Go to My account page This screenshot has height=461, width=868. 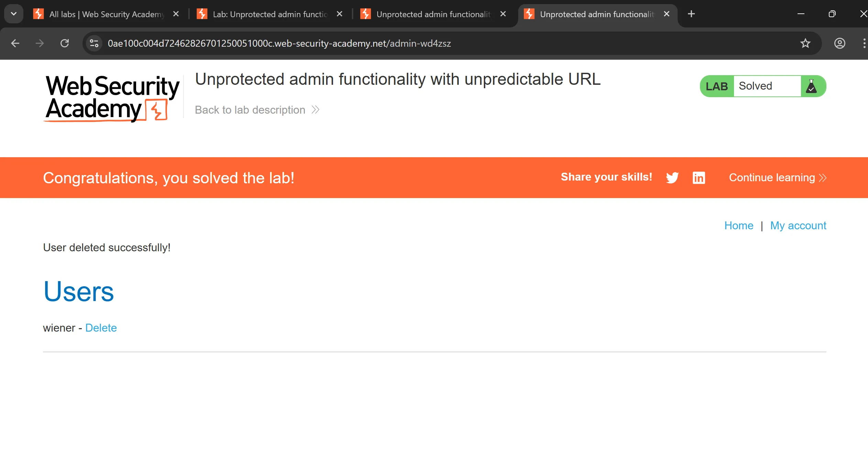pos(798,226)
